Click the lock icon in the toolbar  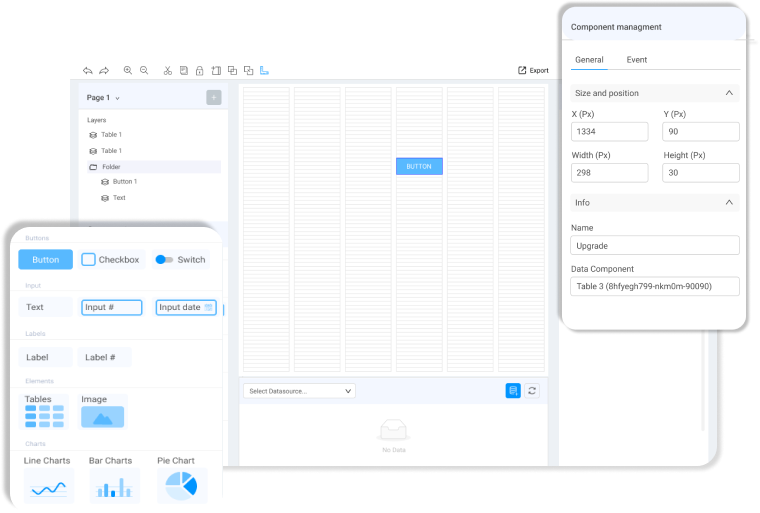(200, 71)
